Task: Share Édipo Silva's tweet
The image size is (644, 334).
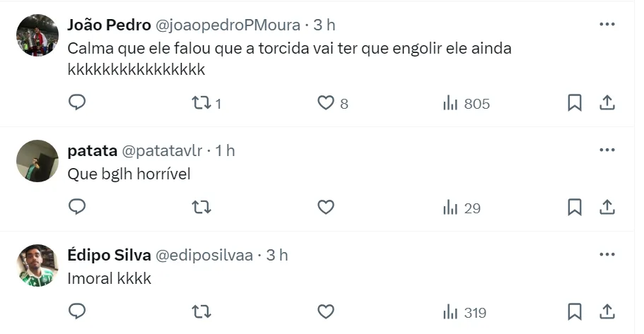Action: coord(607,311)
